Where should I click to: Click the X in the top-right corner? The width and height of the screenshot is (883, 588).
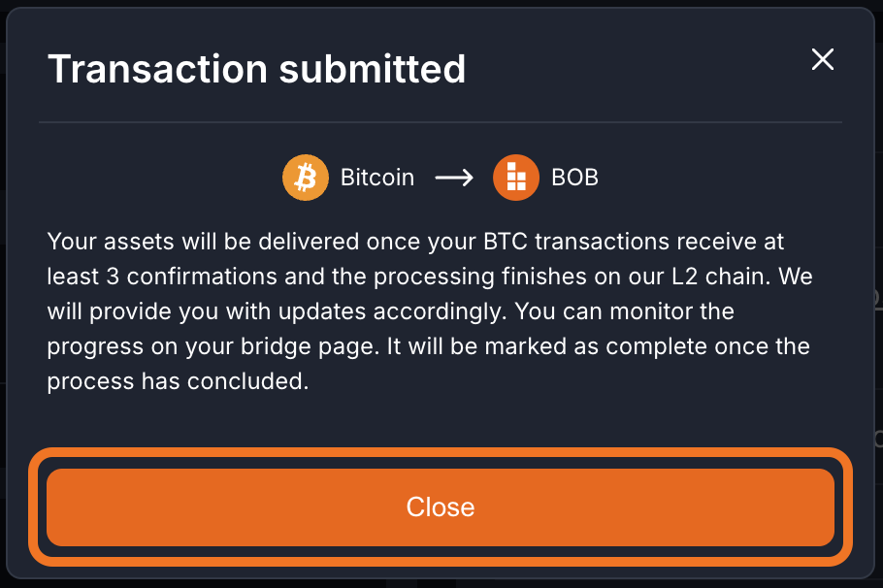pos(822,59)
